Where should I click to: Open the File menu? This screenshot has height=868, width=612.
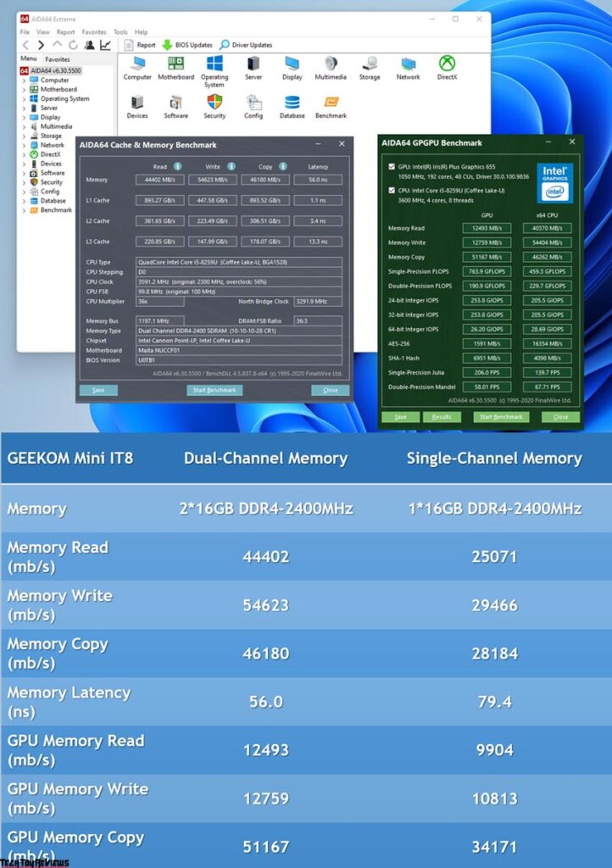point(25,32)
